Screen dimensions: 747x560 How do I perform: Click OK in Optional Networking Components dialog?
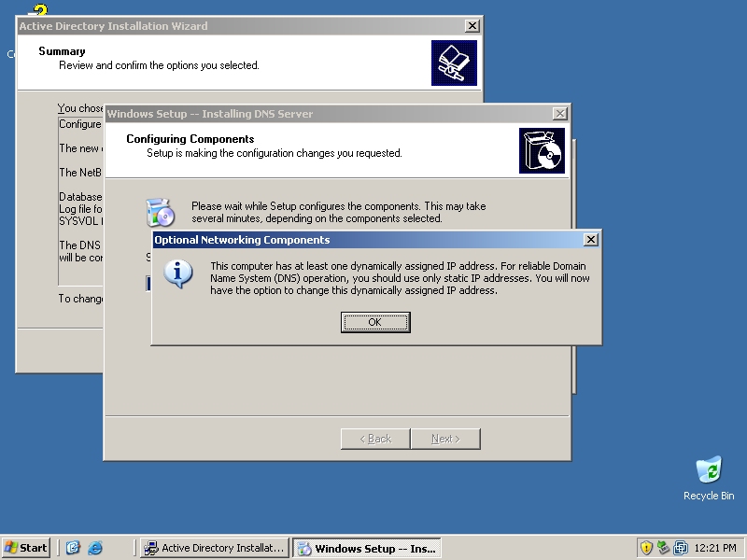[375, 322]
